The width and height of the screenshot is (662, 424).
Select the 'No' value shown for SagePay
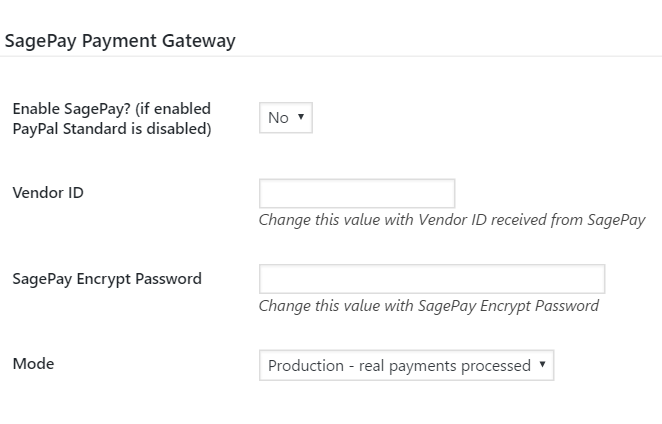(278, 118)
